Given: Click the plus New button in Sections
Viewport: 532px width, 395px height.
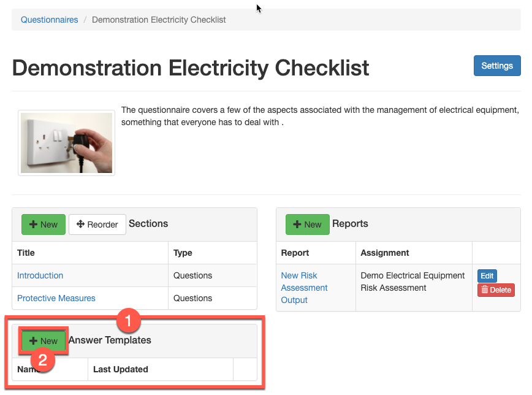Looking at the screenshot, I should click(44, 224).
